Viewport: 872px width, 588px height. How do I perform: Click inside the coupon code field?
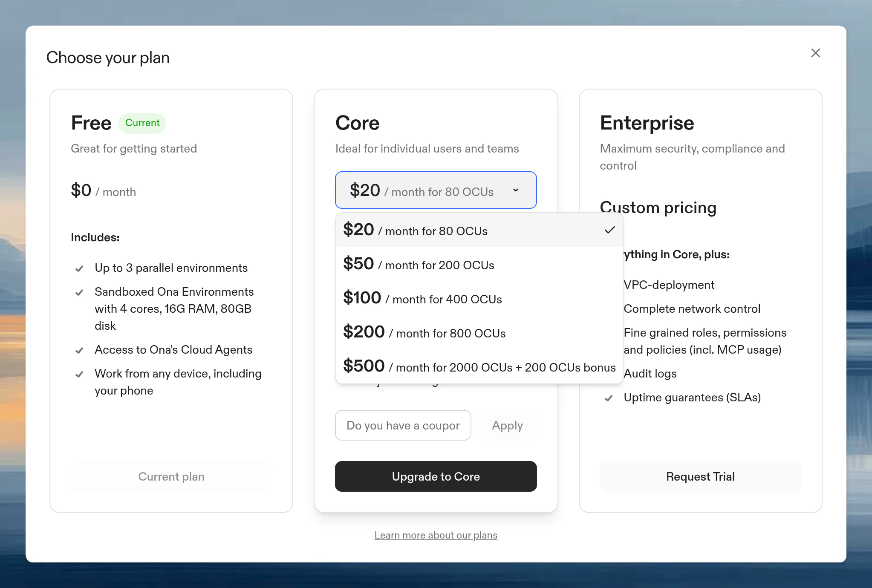pos(403,425)
